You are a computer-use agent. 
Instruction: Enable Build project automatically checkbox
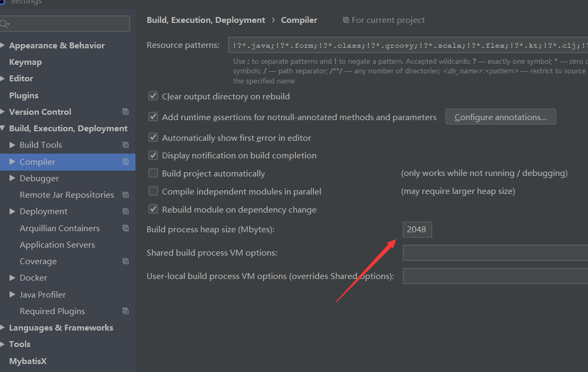[x=154, y=173]
